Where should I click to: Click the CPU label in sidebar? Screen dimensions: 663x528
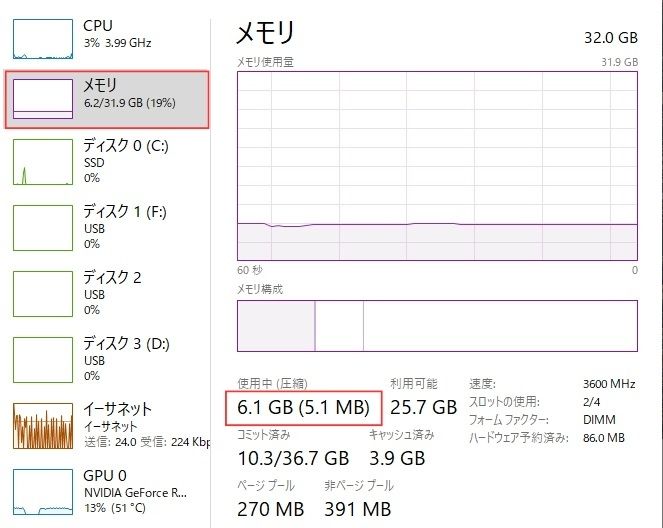coord(98,25)
